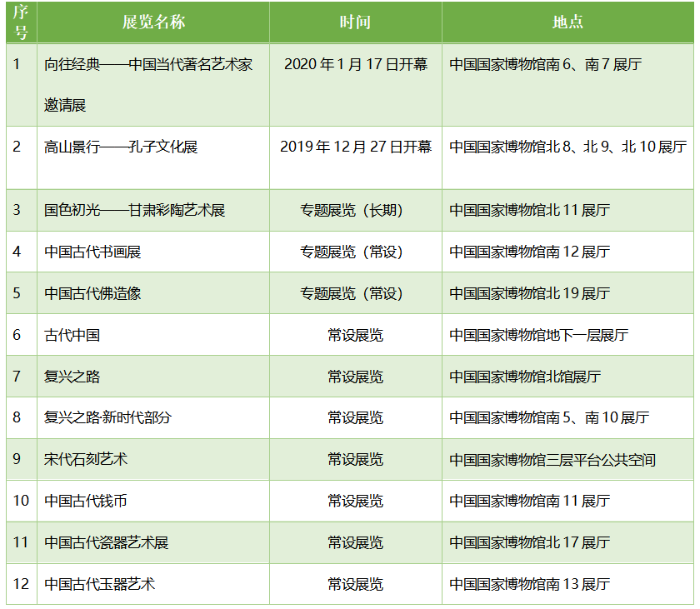This screenshot has height=609, width=700.
Task: Select the 2019年12月27日开幕 date cell
Action: [356, 147]
